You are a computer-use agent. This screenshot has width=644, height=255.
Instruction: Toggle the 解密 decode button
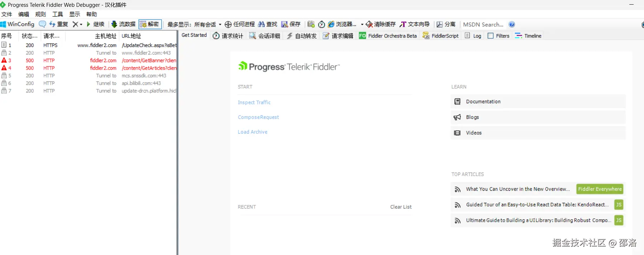tap(150, 24)
